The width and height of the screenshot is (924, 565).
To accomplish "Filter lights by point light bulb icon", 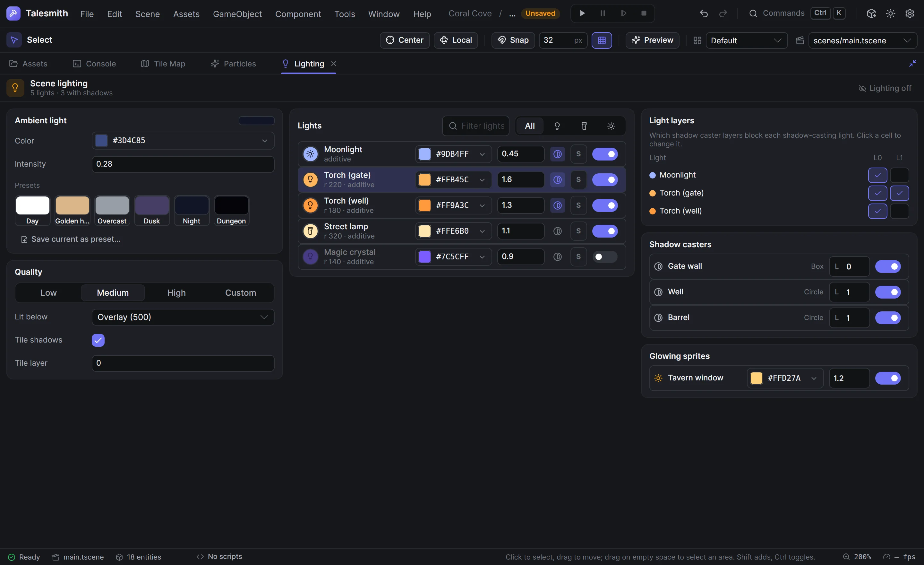I will click(557, 126).
